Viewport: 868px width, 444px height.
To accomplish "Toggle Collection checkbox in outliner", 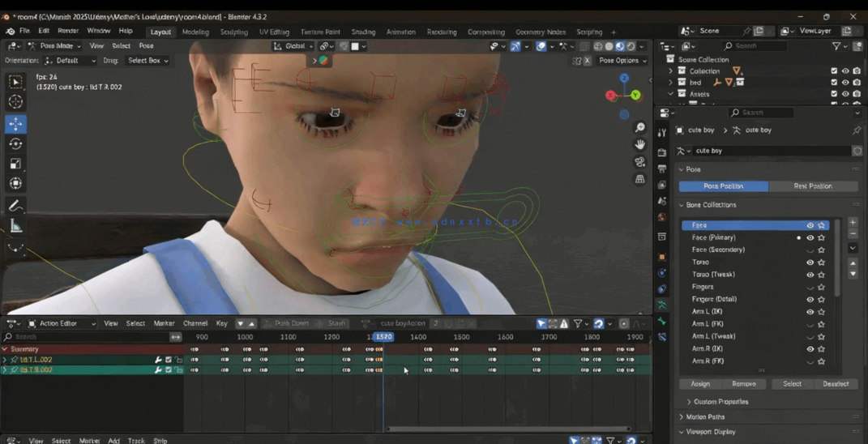I will 834,70.
